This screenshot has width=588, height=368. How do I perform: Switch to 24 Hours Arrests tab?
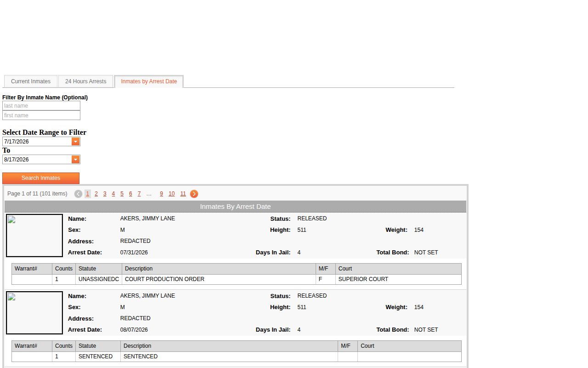pyautogui.click(x=85, y=81)
